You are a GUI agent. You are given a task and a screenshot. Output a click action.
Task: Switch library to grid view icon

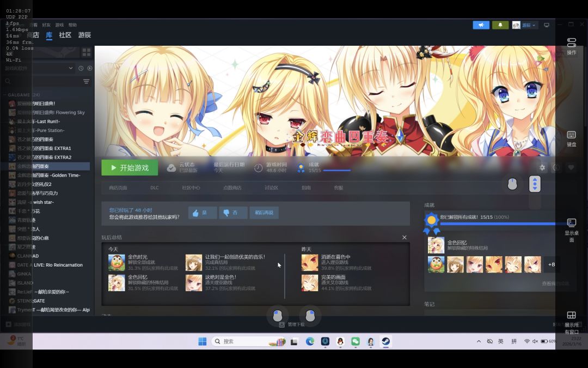pos(86,52)
